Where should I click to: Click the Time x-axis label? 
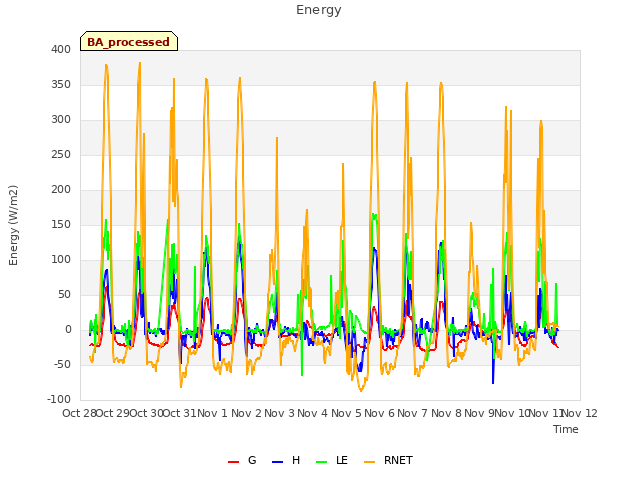[x=566, y=429]
